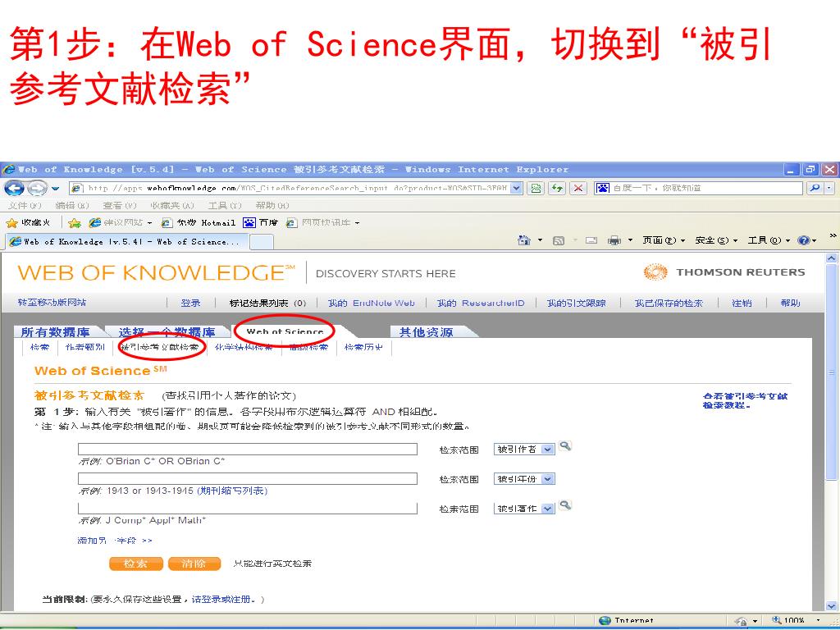Stop loading with the red X icon

pyautogui.click(x=578, y=188)
